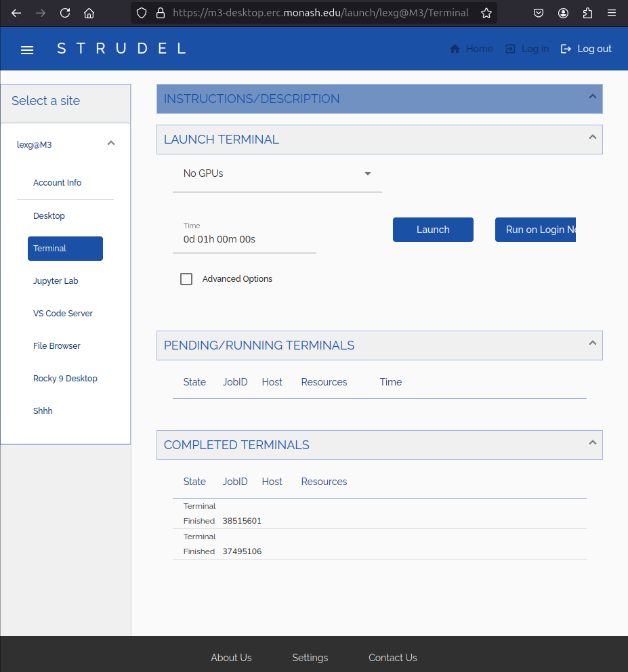Open the STRUDEL navigation hamburger menu
The image size is (628, 672).
click(27, 49)
